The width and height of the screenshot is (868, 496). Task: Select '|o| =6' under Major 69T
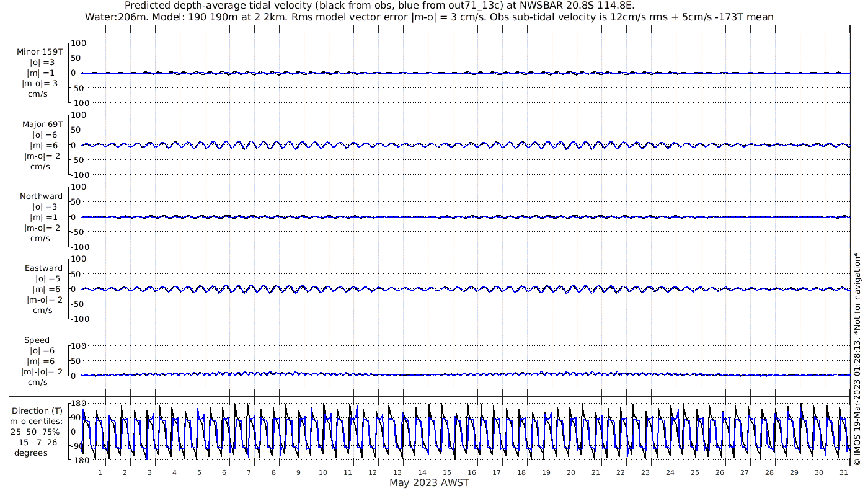[45, 135]
